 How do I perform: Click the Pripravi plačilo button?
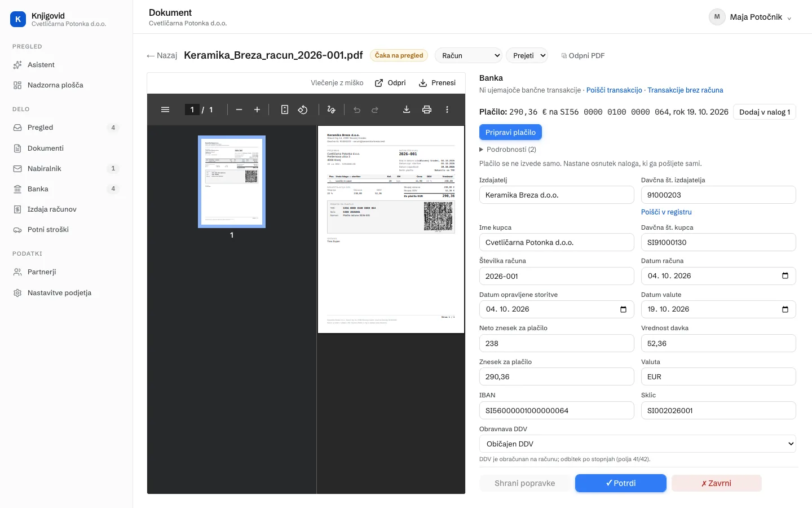click(510, 132)
